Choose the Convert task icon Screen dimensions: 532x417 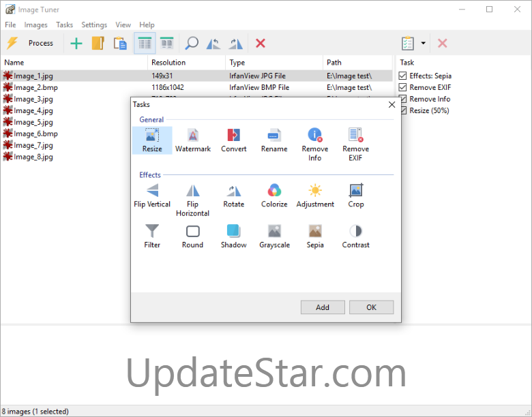click(x=233, y=135)
